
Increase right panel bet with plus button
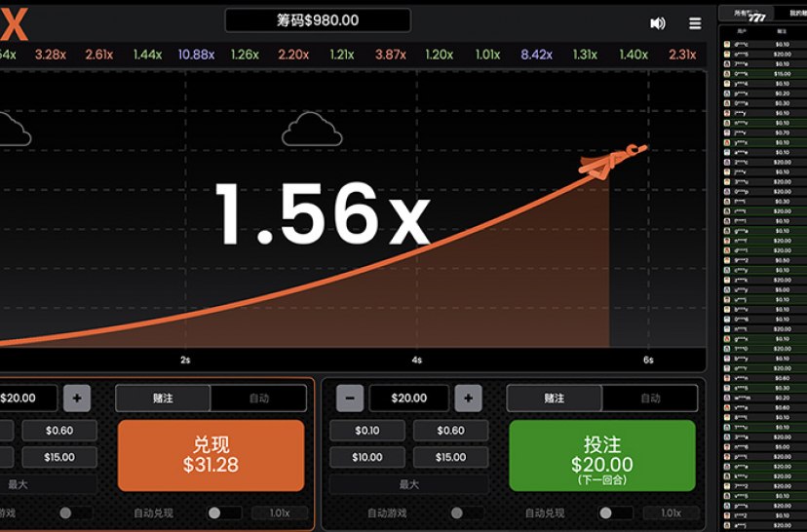469,399
